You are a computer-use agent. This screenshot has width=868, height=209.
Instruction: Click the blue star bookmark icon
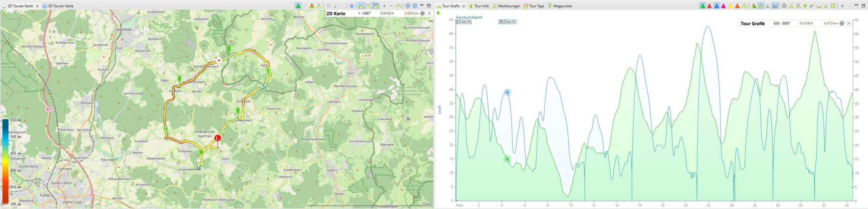352,6
